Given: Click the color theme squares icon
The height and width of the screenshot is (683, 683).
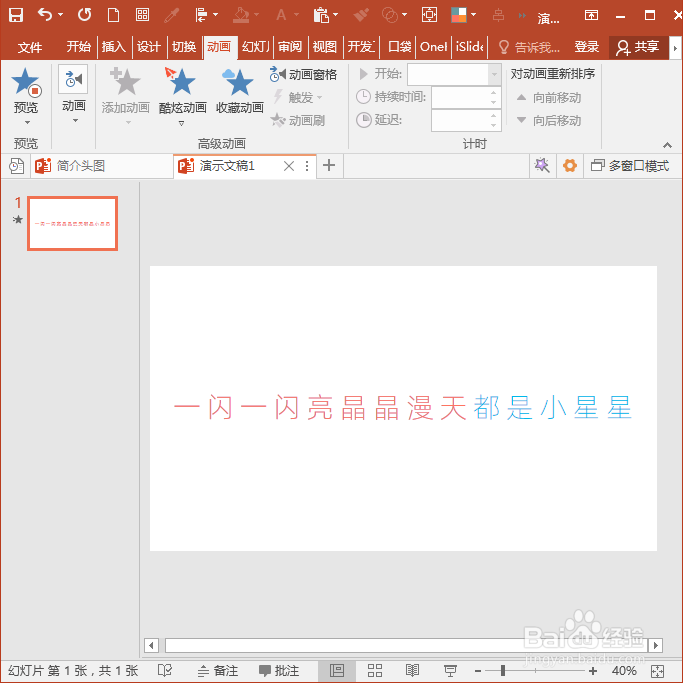Looking at the screenshot, I should (459, 15).
